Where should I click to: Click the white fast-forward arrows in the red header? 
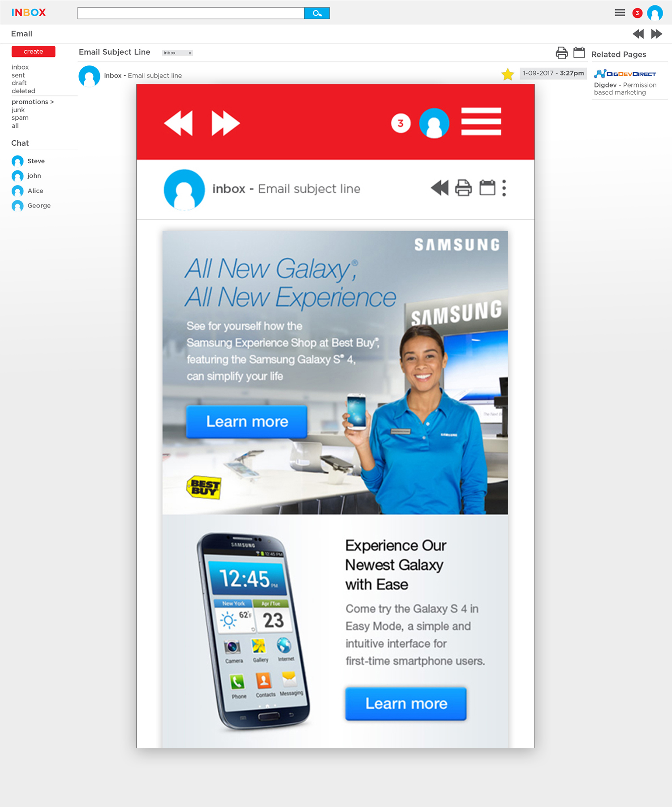[x=226, y=123]
